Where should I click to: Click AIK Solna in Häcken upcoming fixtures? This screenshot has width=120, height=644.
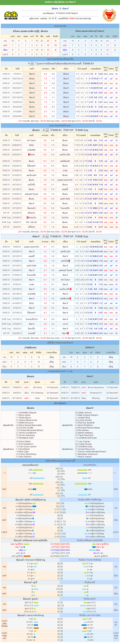coord(37,387)
